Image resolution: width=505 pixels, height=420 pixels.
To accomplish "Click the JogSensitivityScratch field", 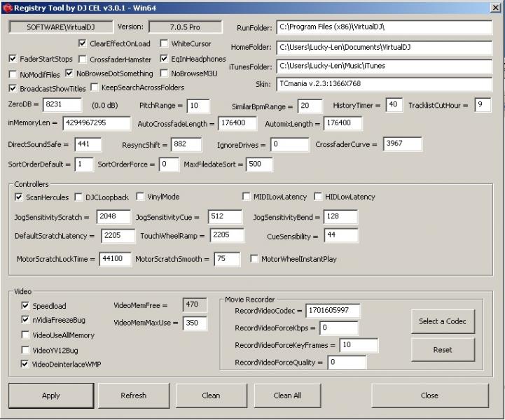I will click(113, 216).
